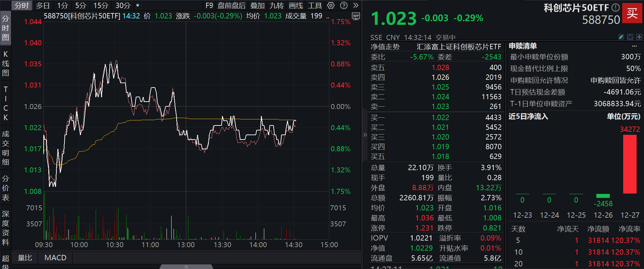
Task: Open TICK sidebar tab
Action: [5, 103]
